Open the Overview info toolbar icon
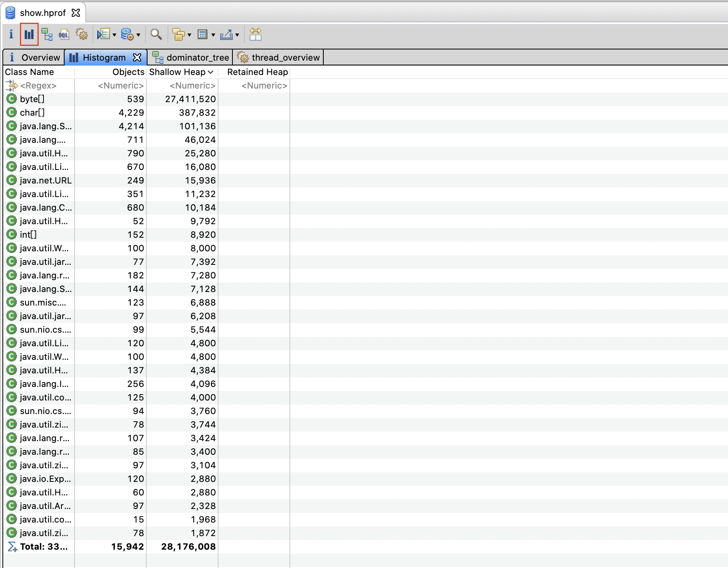 point(11,34)
